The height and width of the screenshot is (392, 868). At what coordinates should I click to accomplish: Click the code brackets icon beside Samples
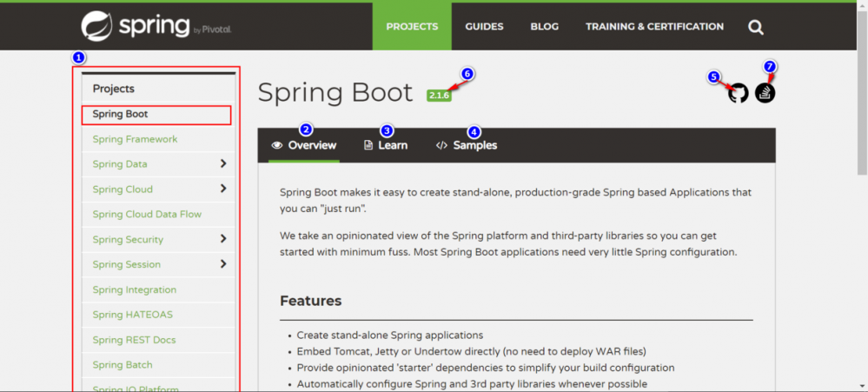441,146
